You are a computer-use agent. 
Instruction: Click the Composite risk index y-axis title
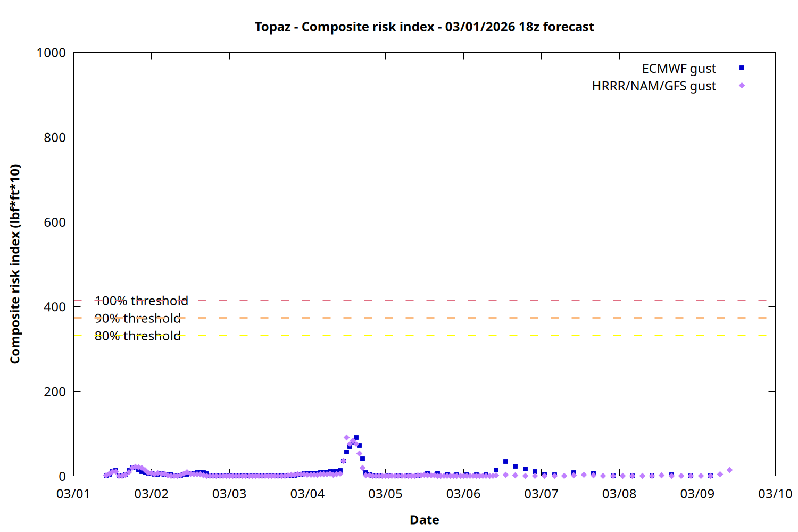coord(15,264)
